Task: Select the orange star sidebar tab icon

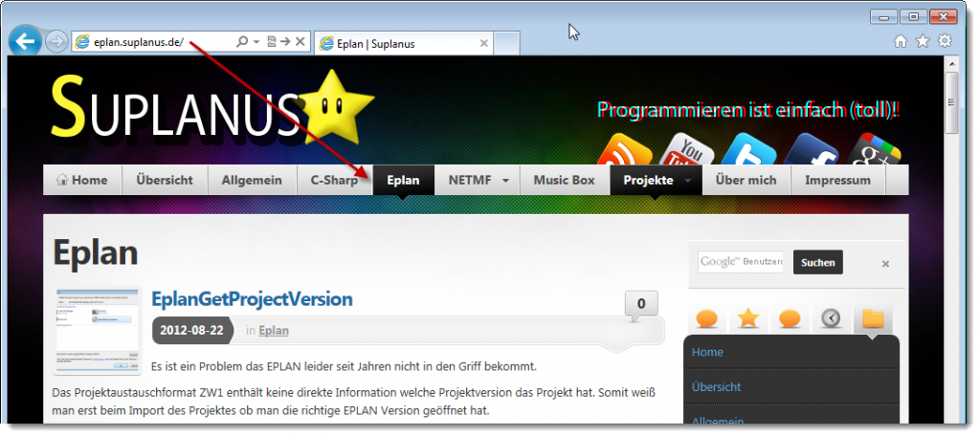Action: [748, 318]
